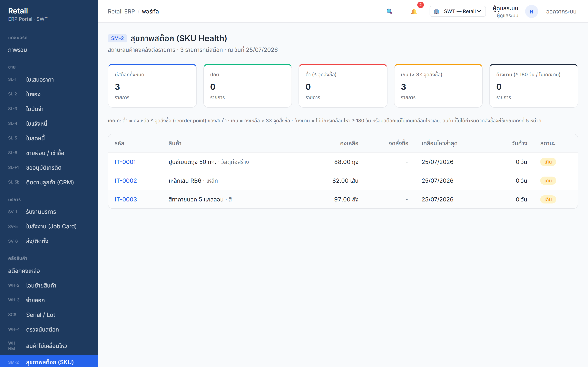Open product link IT-0001

pyautogui.click(x=125, y=162)
